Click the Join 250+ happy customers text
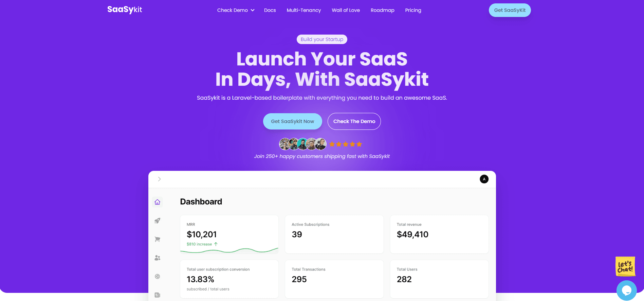 pos(322,156)
